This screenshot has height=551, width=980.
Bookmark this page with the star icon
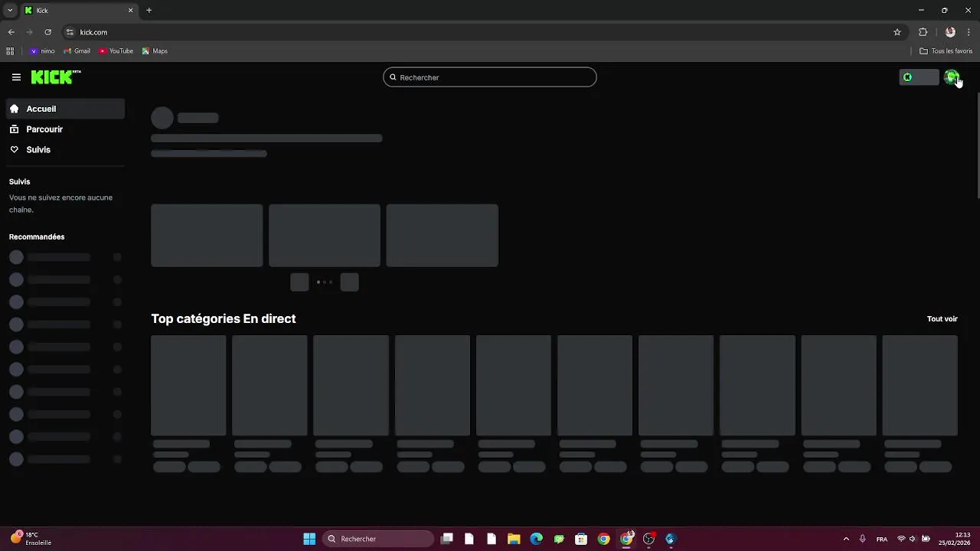897,32
